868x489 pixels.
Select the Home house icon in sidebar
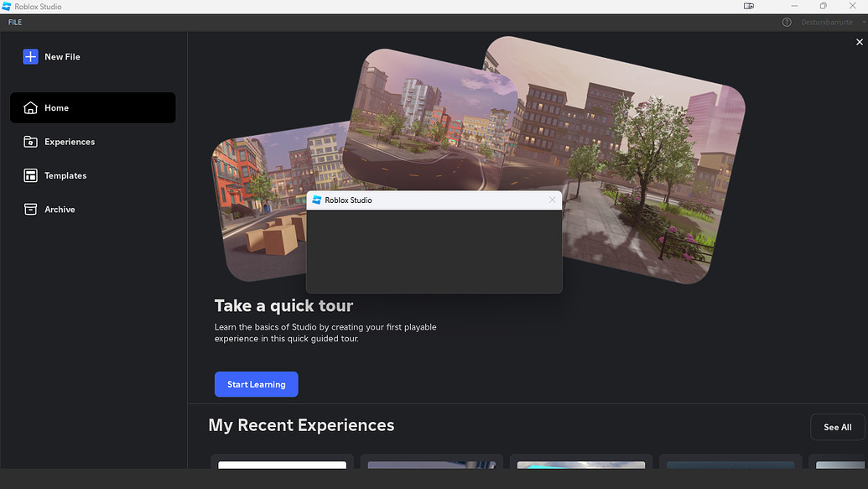tap(29, 107)
